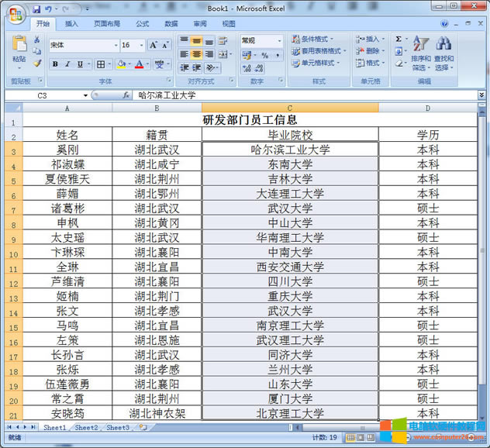Click the increase font size icon
490x448 pixels.
154,45
